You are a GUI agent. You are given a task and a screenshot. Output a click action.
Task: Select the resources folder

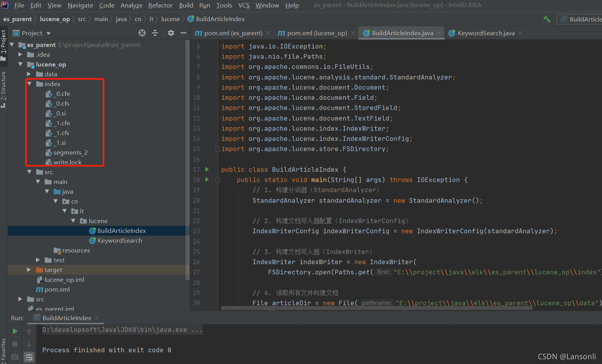[x=72, y=250]
